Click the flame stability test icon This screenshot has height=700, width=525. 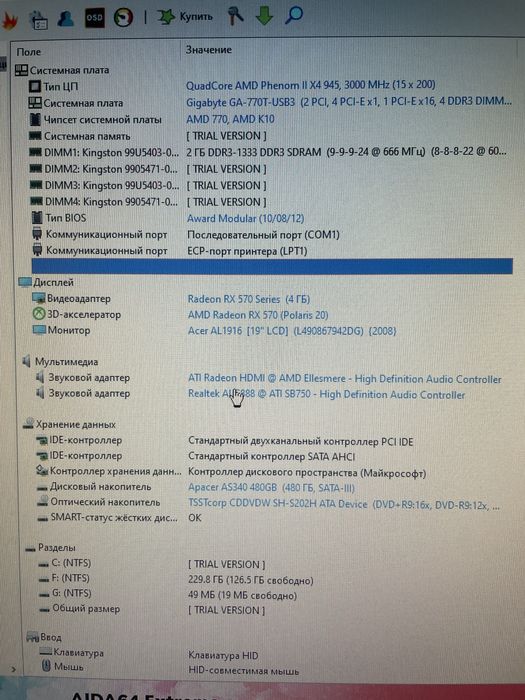pos(9,21)
